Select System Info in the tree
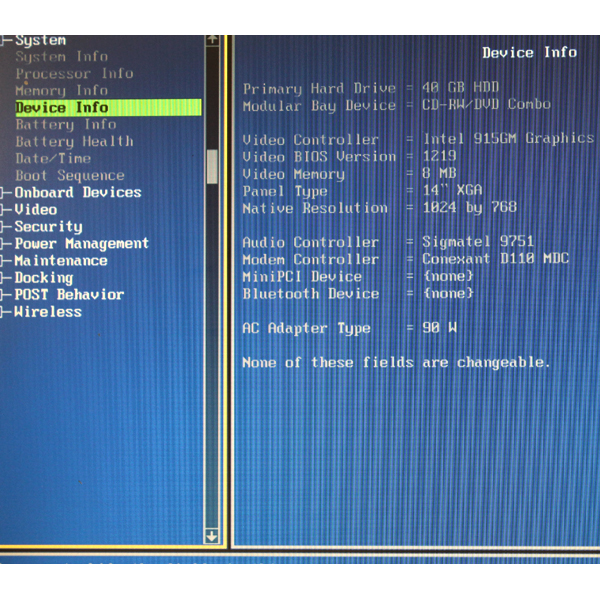This screenshot has height=600, width=600. coord(61,57)
